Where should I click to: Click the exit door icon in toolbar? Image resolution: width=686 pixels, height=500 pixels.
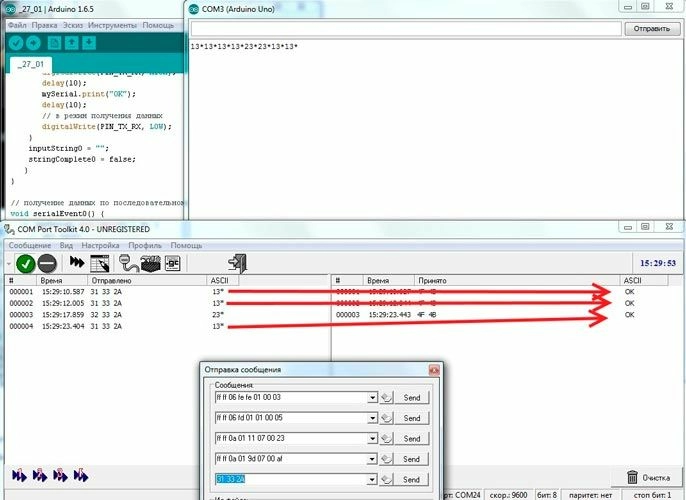click(237, 263)
